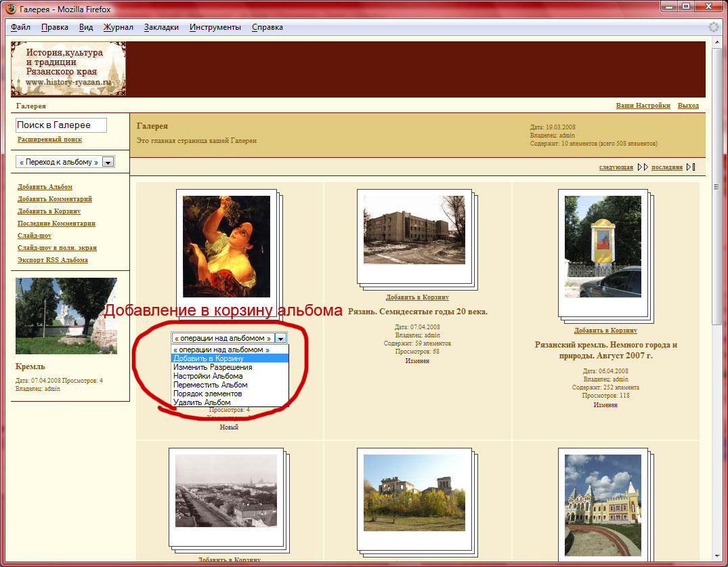728x567 pixels.
Task: Start «Слайд-шоу в полн. экран» link
Action: pos(57,248)
